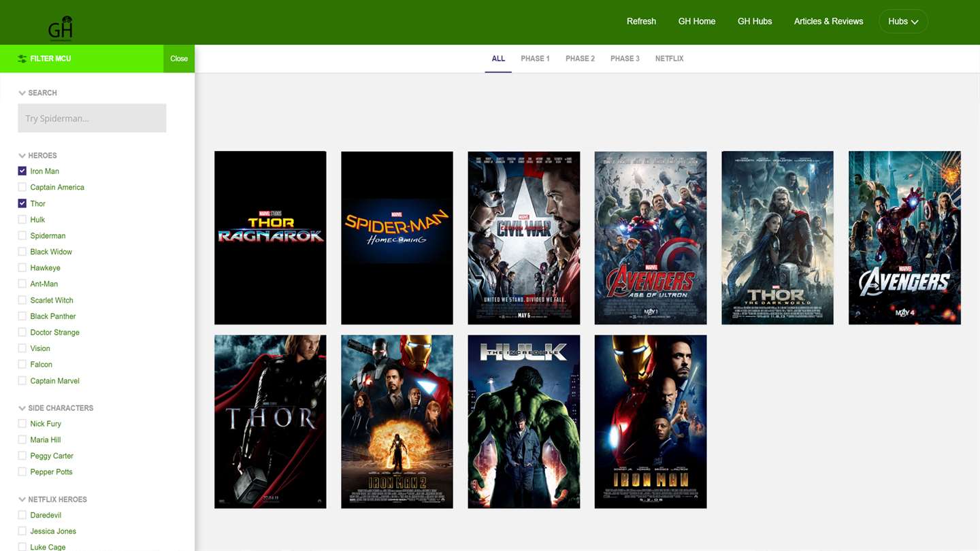Show the NETFLIX tab
The height and width of the screenshot is (551, 980).
pos(669,59)
